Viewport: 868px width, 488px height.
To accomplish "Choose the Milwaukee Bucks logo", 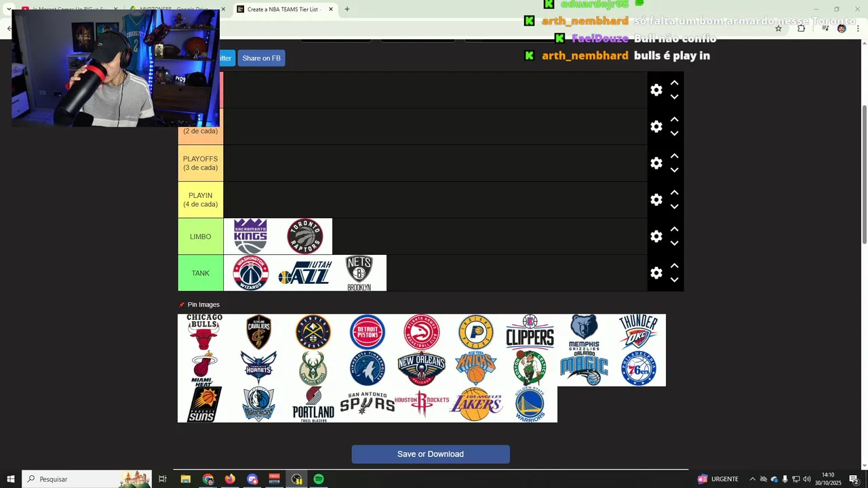I will pos(313,368).
